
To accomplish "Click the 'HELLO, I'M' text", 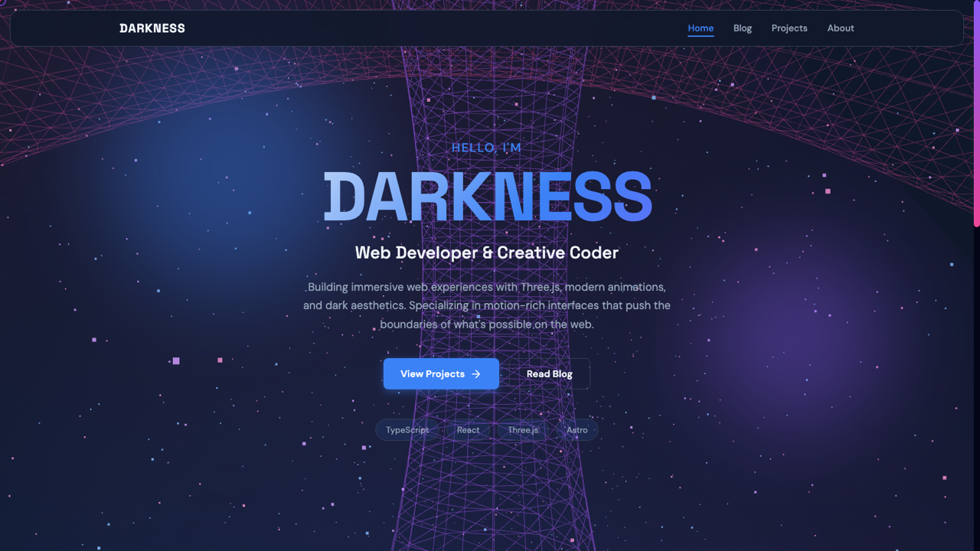I will click(x=487, y=148).
